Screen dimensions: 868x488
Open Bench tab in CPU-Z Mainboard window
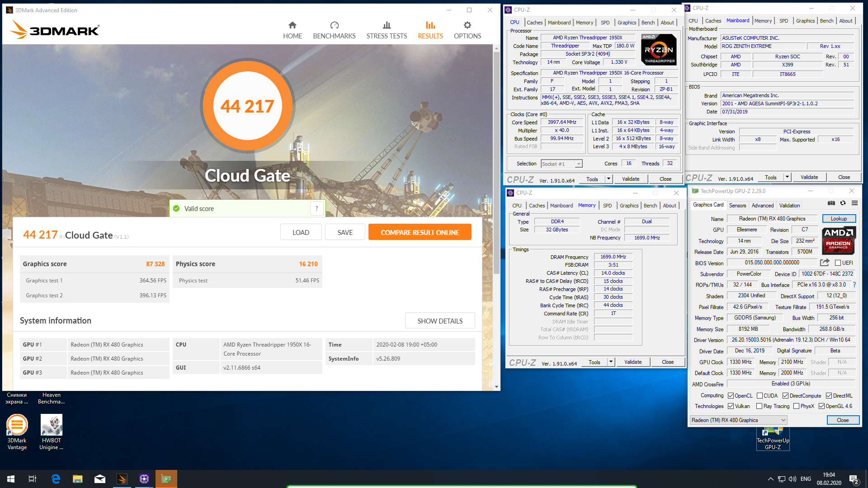pos(826,21)
